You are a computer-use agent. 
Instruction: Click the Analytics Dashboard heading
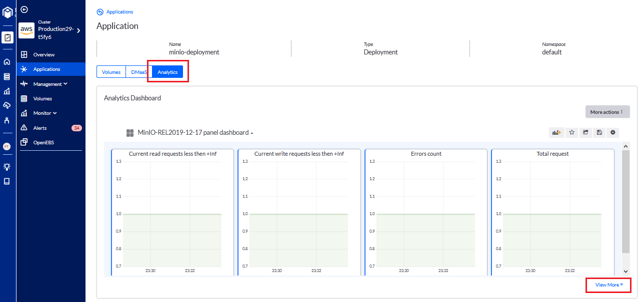pyautogui.click(x=132, y=98)
